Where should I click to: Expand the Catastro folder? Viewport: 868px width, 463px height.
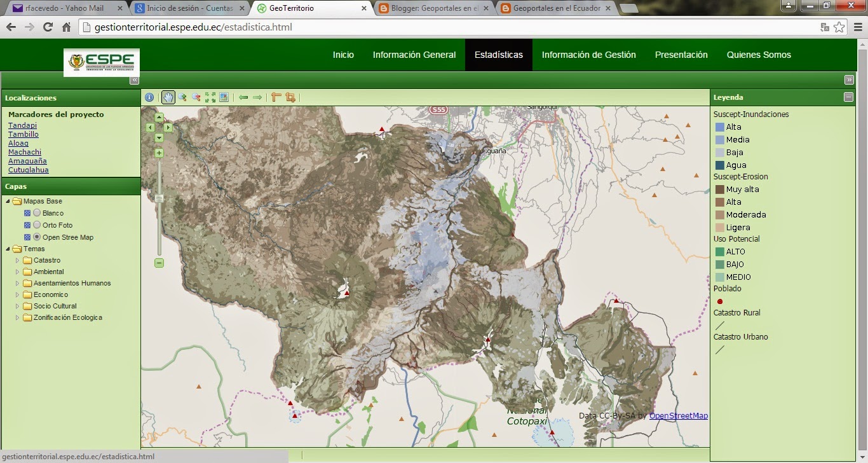tap(18, 261)
